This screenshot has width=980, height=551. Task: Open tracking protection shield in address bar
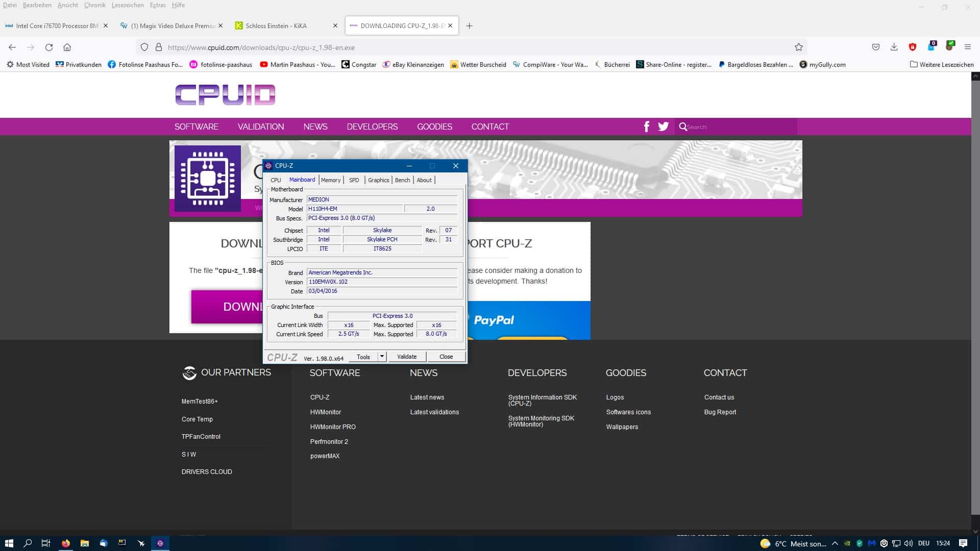[144, 47]
